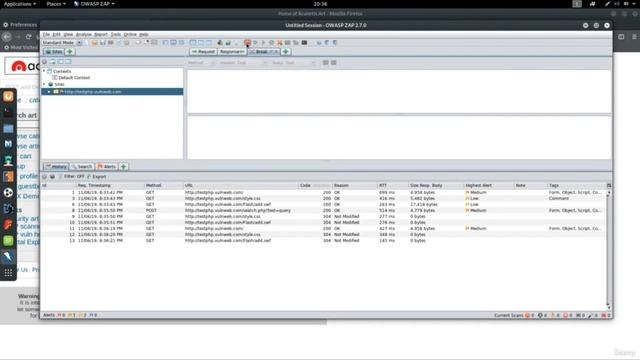640x360 pixels.
Task: Click the Req. Timestamp column header
Action: 110,186
